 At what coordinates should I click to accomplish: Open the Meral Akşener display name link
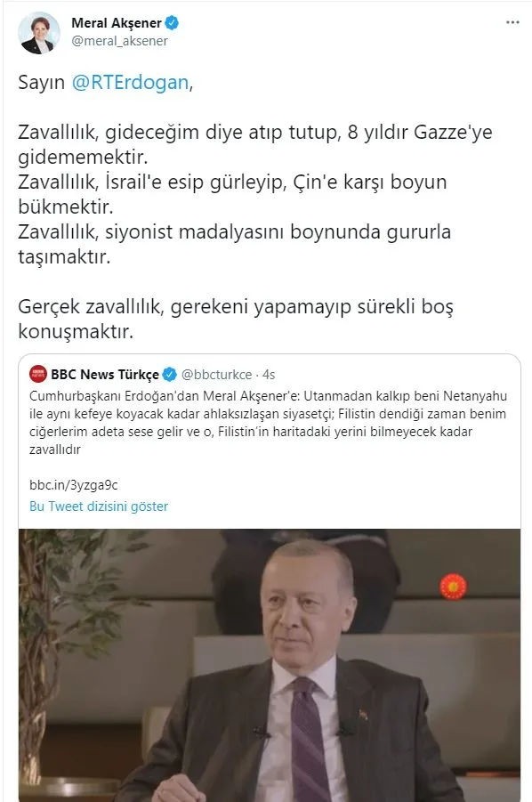(x=117, y=23)
